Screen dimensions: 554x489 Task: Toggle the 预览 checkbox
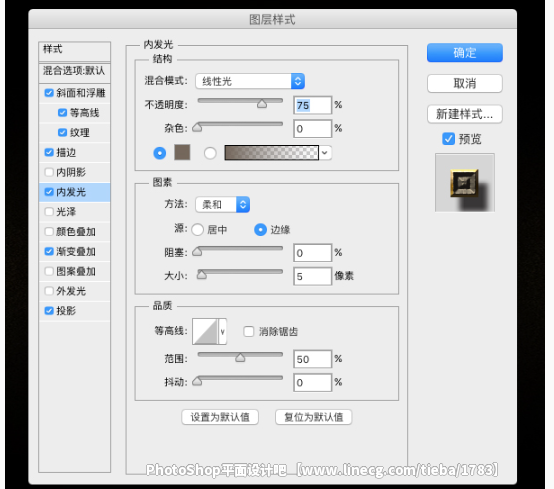point(448,139)
